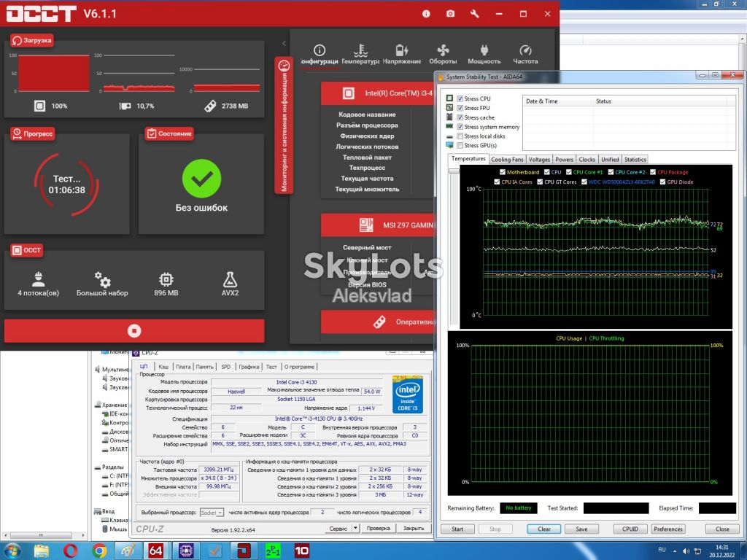Select the Частота gauge icon
Viewport: 747px width, 560px height.
[525, 50]
